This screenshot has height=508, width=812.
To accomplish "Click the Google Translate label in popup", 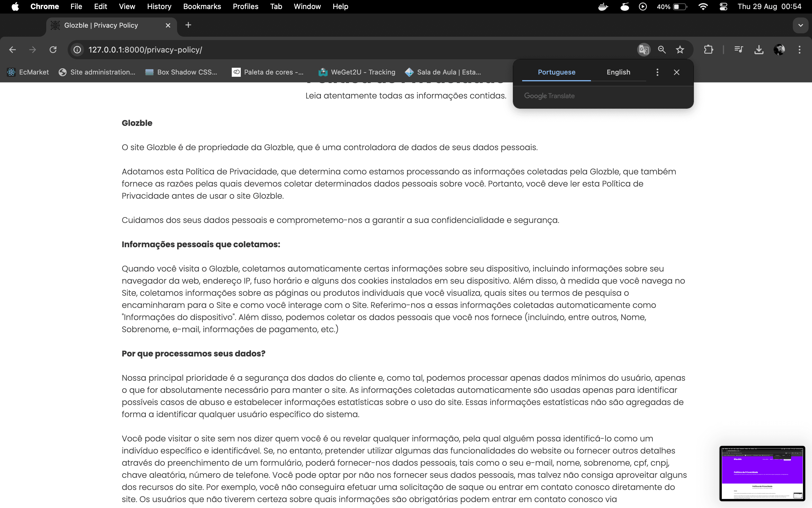I will tap(549, 96).
